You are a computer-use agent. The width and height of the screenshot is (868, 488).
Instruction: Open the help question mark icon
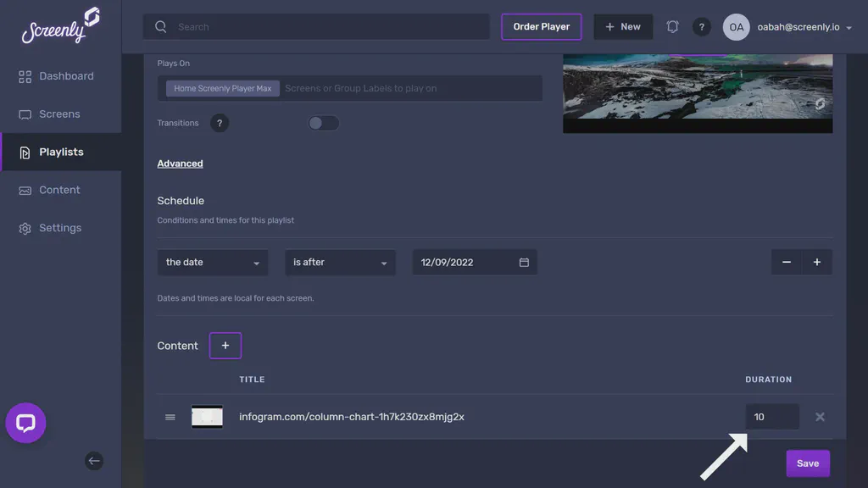pos(702,26)
